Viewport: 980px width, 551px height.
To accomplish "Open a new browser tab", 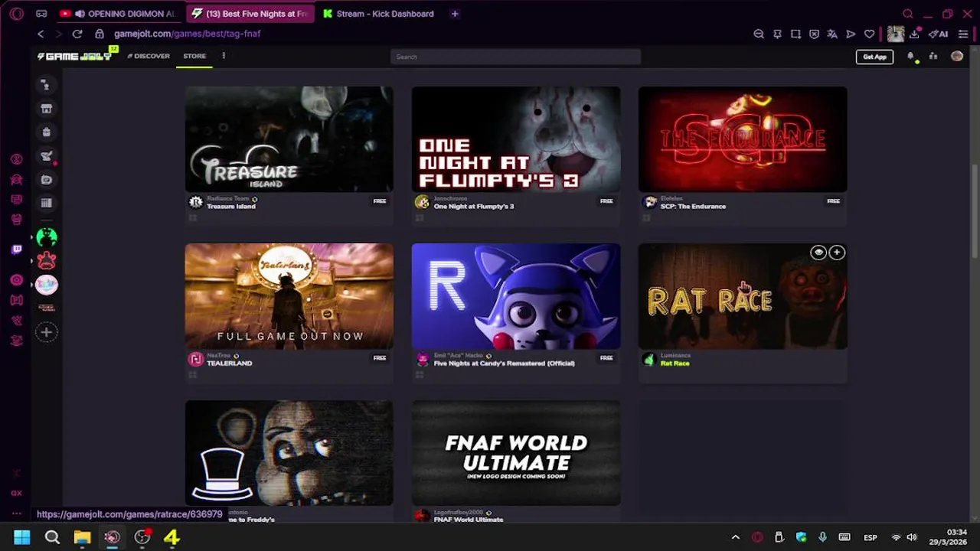I will point(455,14).
